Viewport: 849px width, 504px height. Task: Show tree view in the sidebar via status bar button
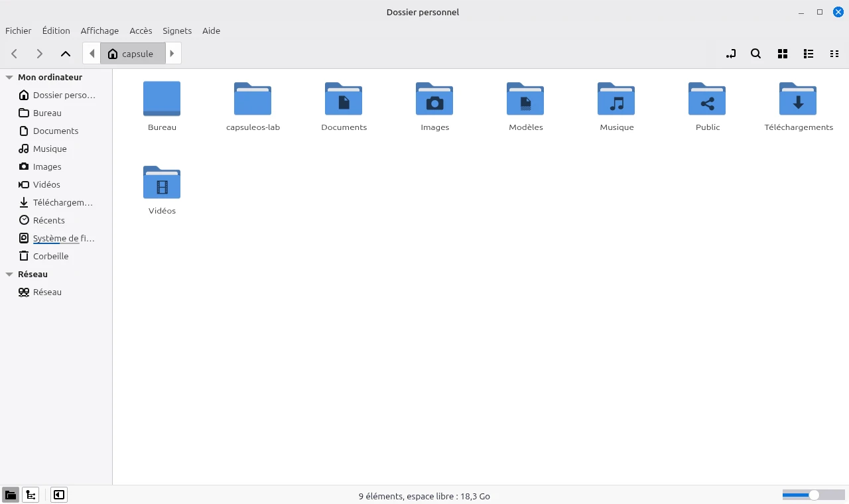click(31, 495)
